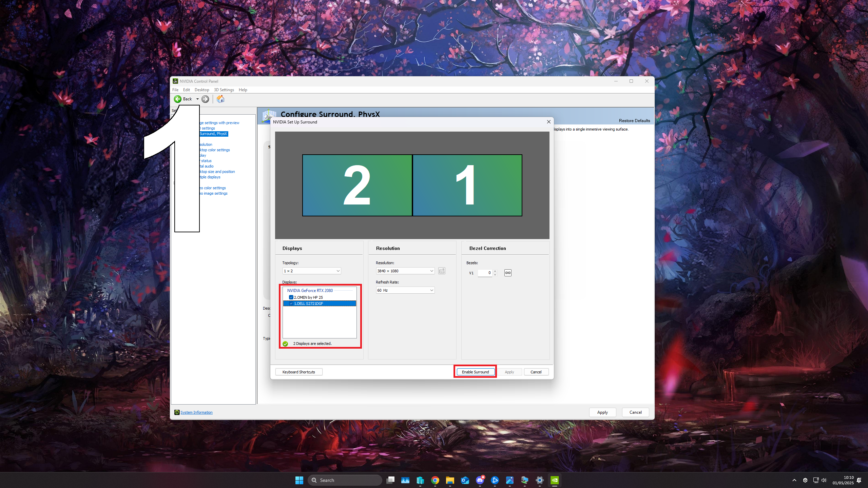The image size is (868, 488).
Task: Open 'settings with preview' tree link
Action: tap(220, 123)
